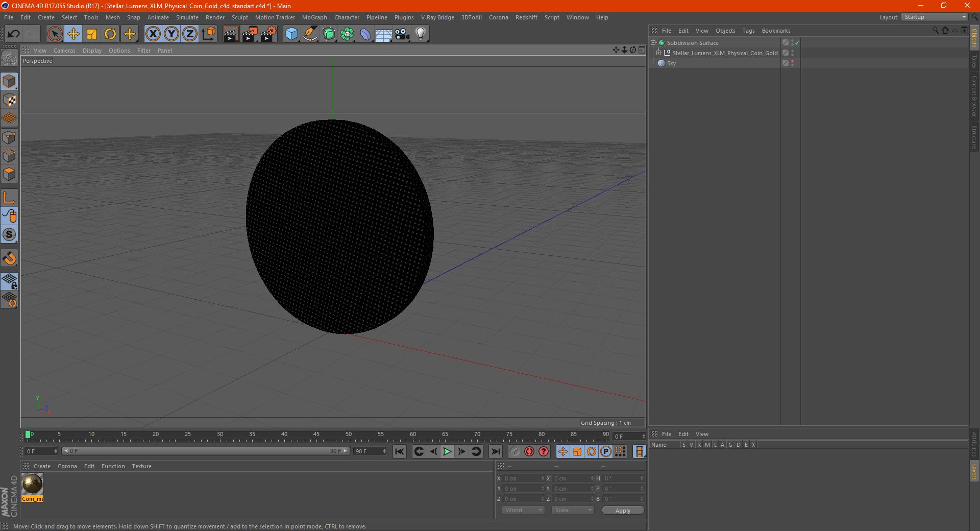Open the Array modeling objects icon

pos(347,34)
